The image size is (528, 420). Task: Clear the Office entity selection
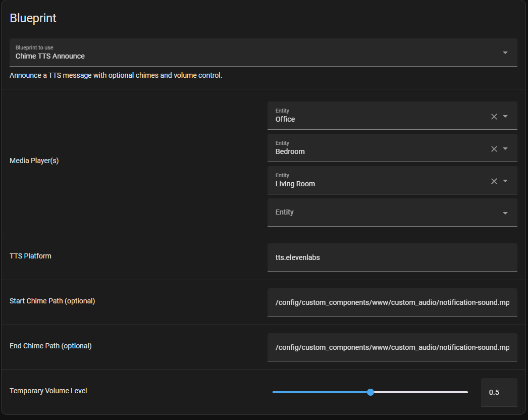(494, 117)
